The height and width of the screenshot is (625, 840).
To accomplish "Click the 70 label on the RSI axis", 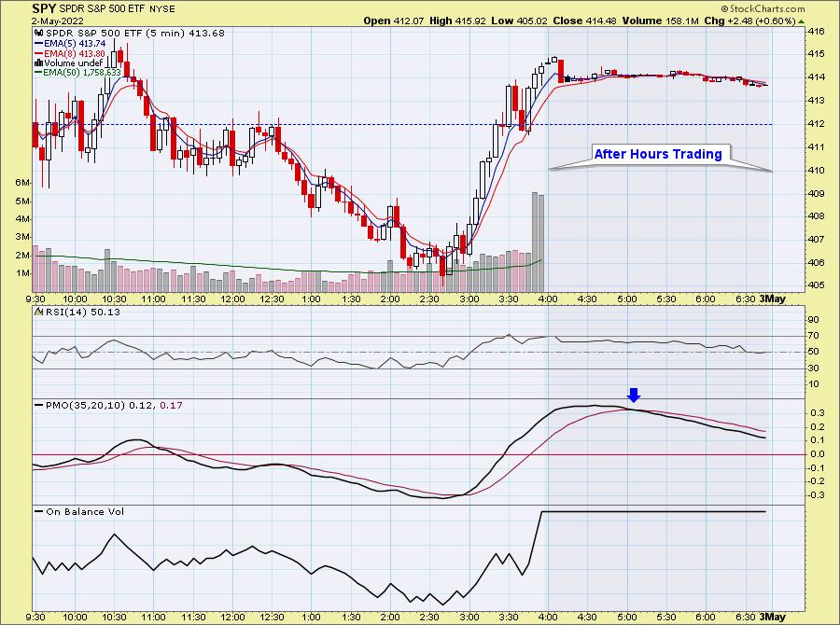I will 813,336.
